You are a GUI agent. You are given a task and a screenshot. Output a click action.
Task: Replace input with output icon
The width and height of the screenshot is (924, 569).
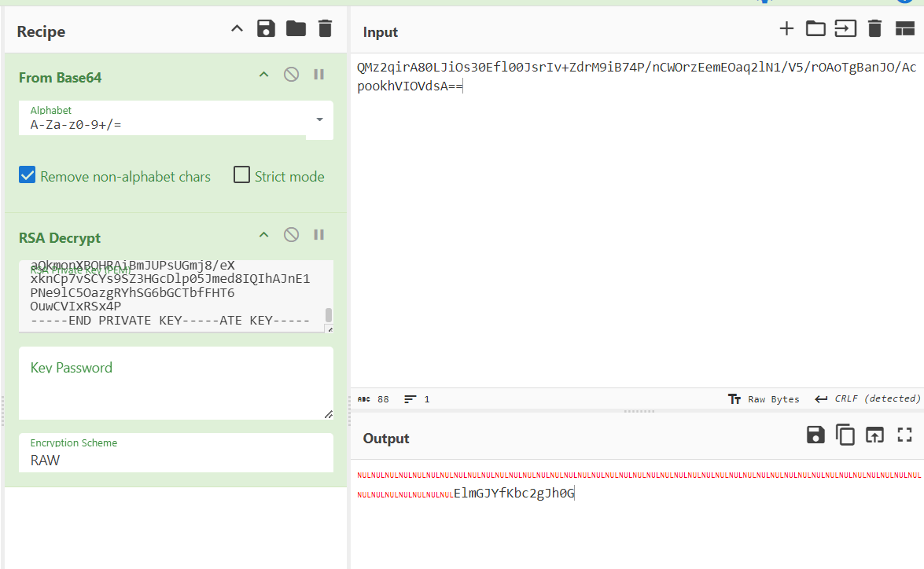point(874,435)
